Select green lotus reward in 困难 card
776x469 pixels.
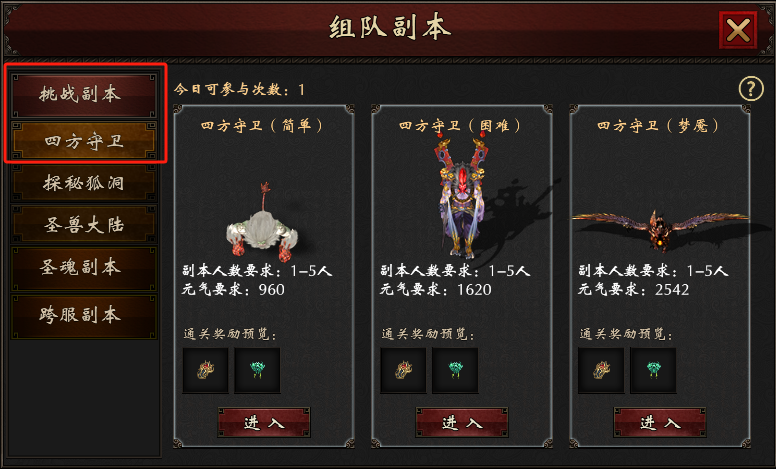[x=455, y=370]
